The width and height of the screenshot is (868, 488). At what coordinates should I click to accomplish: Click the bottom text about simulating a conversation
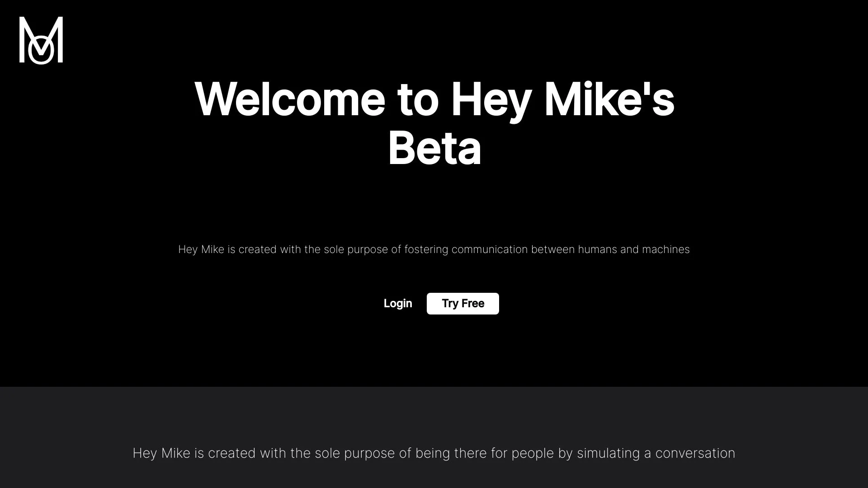(x=434, y=453)
